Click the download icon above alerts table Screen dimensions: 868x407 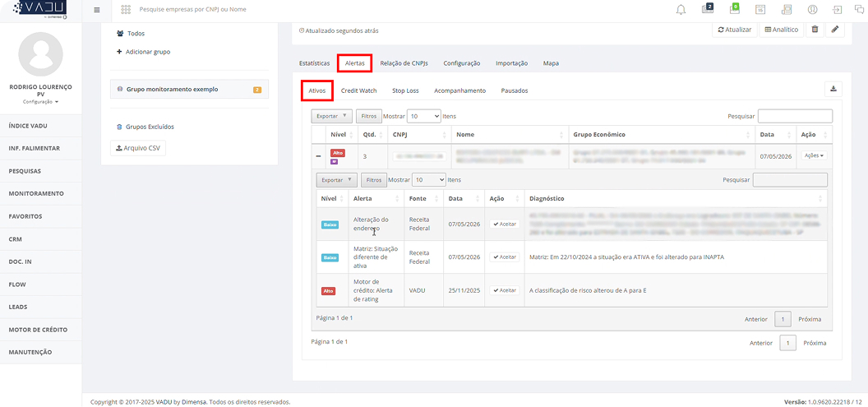(833, 89)
